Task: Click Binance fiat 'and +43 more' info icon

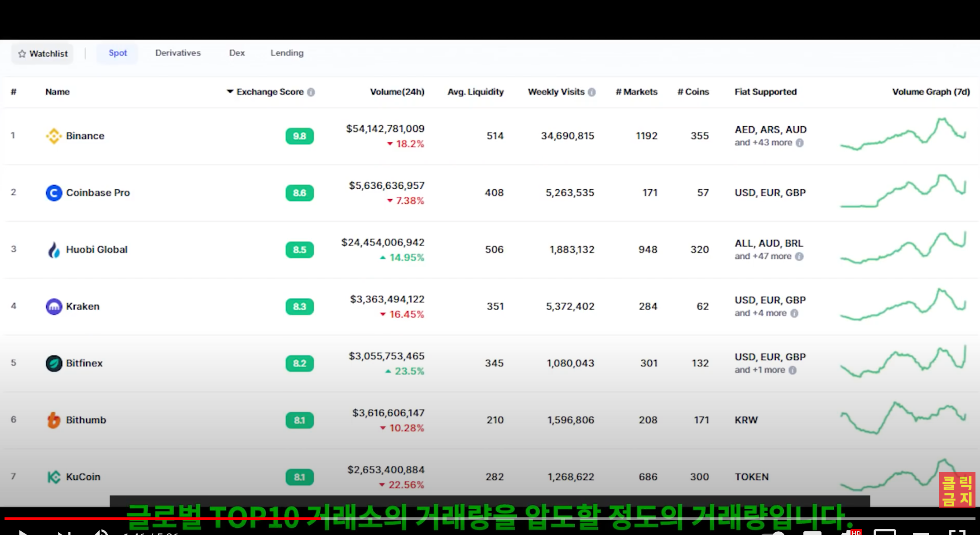Action: (x=800, y=143)
